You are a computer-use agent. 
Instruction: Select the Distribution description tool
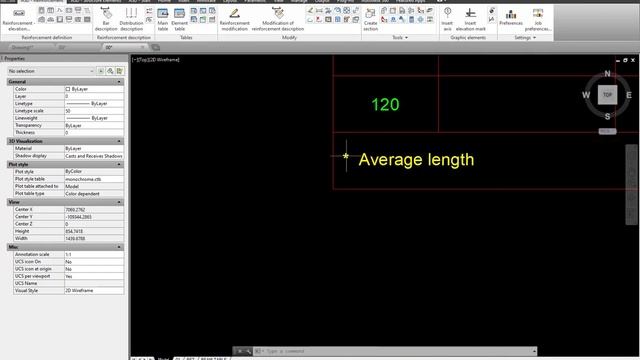click(x=131, y=19)
